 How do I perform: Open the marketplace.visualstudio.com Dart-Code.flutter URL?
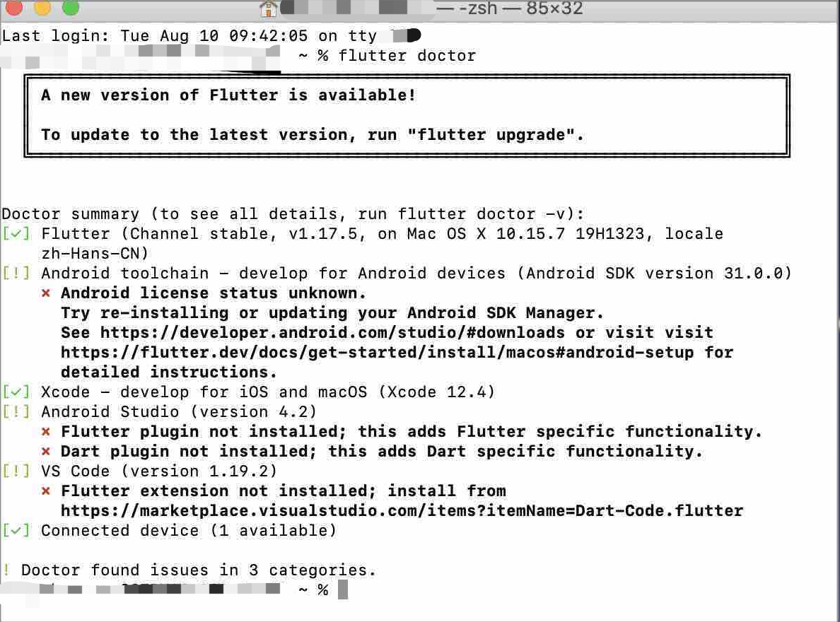[x=402, y=510]
